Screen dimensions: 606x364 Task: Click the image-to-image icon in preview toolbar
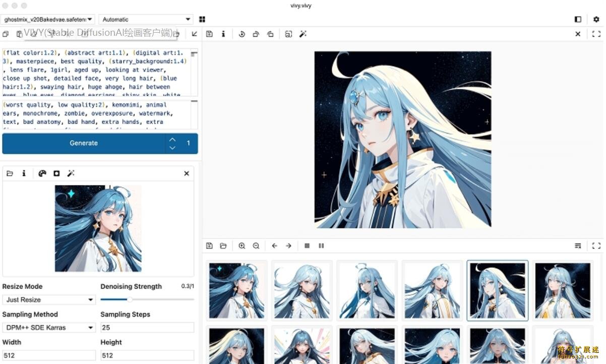[288, 34]
